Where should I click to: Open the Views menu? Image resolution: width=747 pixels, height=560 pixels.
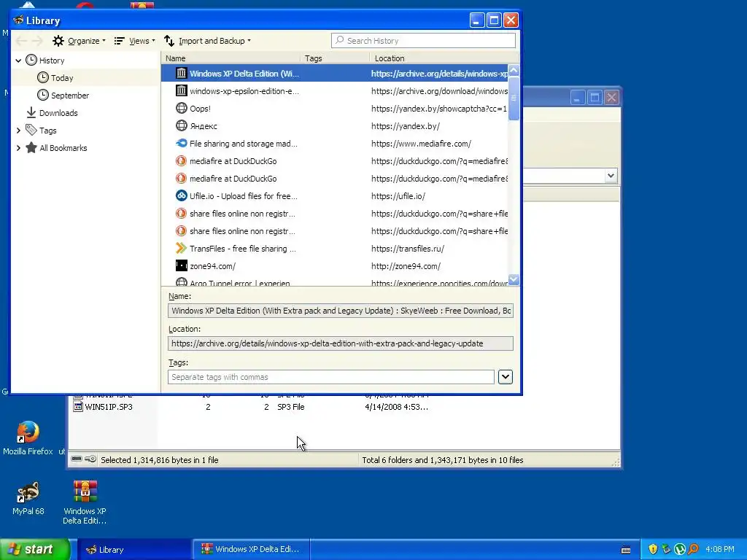point(135,41)
